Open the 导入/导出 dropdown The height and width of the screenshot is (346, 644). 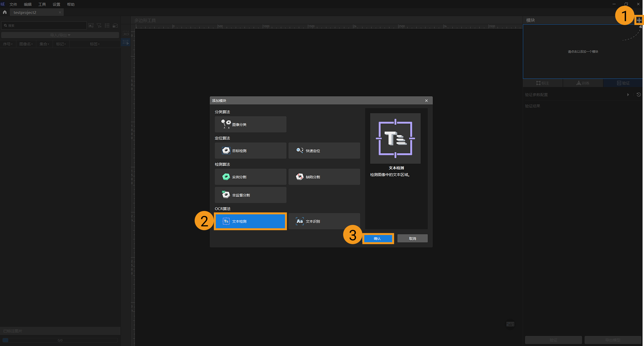click(60, 35)
